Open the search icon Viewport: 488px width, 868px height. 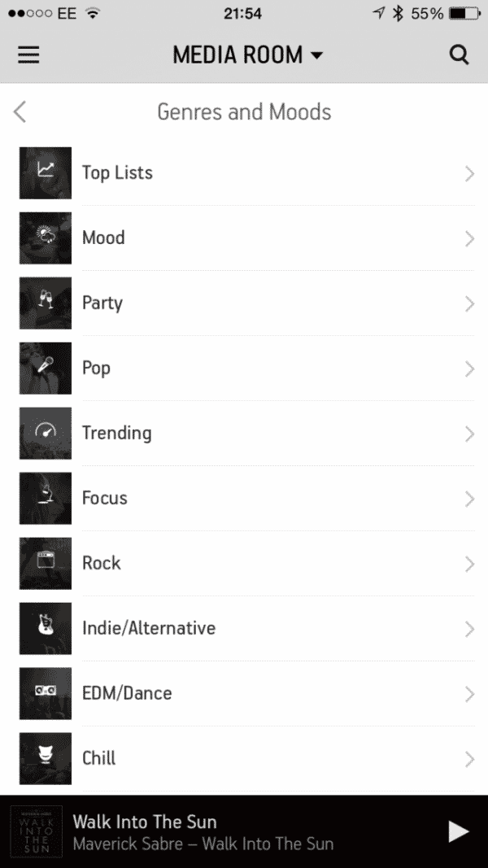460,55
